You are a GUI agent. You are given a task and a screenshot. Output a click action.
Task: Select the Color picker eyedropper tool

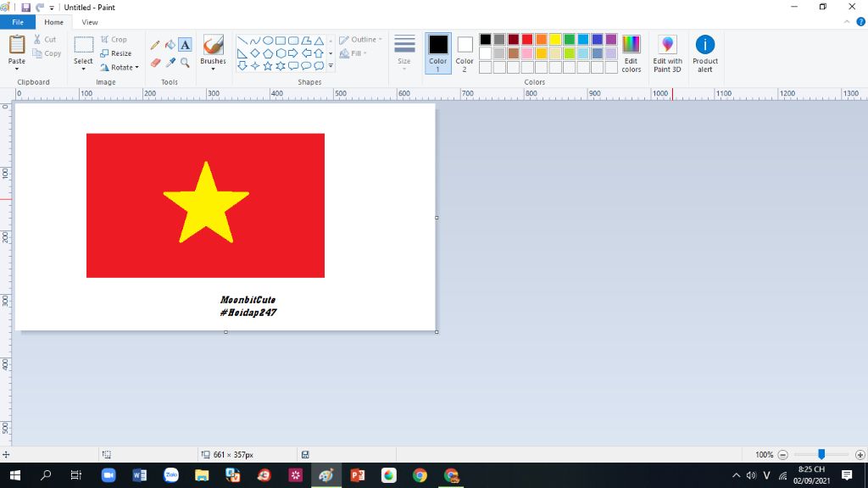tap(170, 63)
